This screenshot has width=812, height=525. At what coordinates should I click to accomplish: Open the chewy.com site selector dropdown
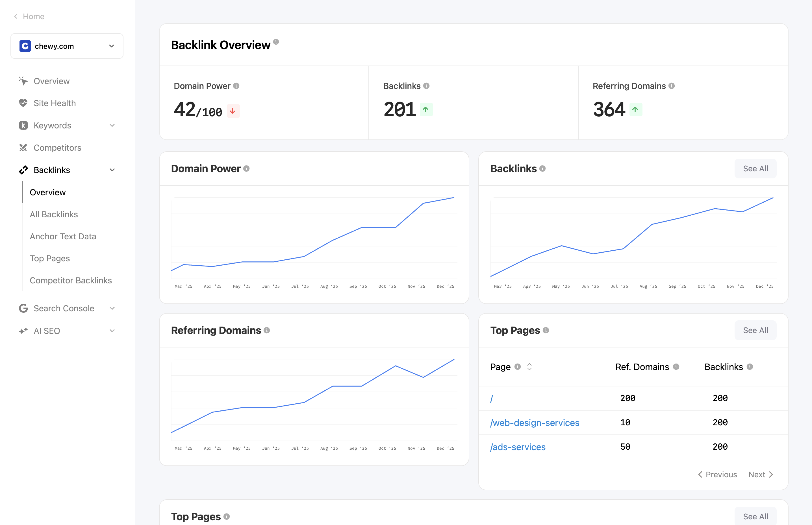(x=67, y=46)
